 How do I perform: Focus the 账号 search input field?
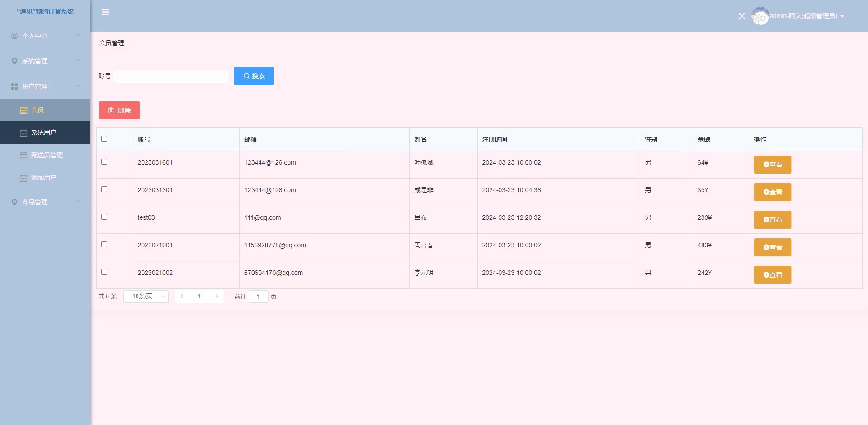tap(171, 76)
